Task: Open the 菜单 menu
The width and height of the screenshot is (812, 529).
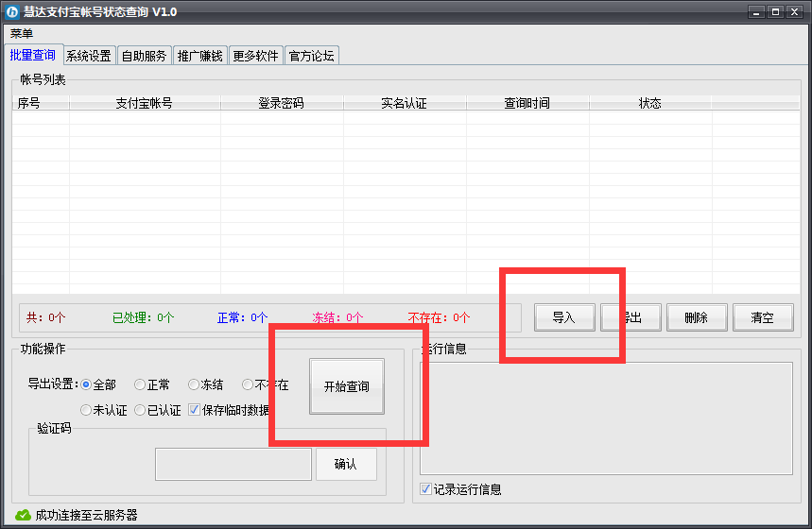Action: point(22,33)
